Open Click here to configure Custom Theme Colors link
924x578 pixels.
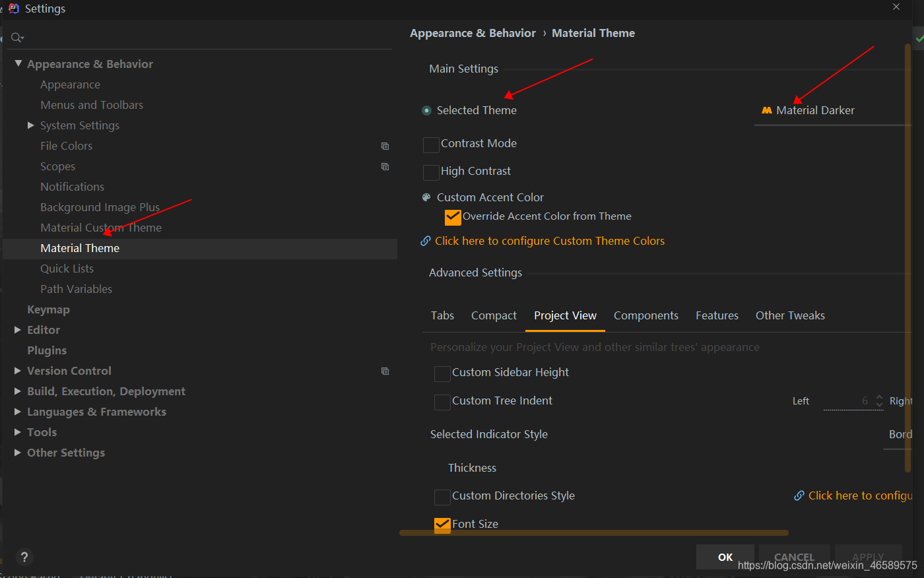(x=550, y=241)
